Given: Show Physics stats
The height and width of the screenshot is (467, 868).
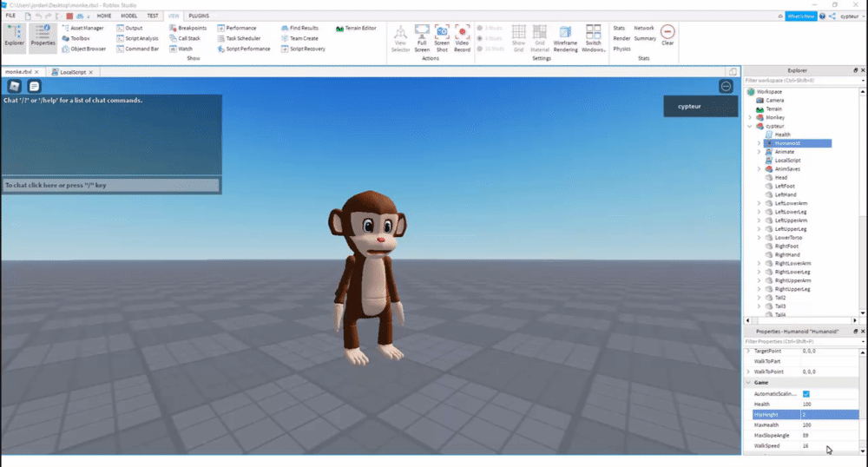Looking at the screenshot, I should [621, 49].
